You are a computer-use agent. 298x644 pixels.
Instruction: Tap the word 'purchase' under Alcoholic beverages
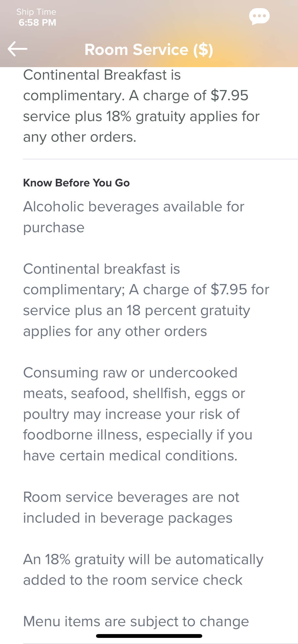54,228
